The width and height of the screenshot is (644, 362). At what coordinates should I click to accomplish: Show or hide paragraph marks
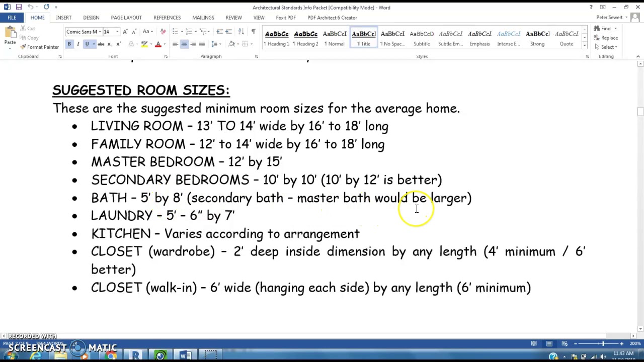pos(253,32)
